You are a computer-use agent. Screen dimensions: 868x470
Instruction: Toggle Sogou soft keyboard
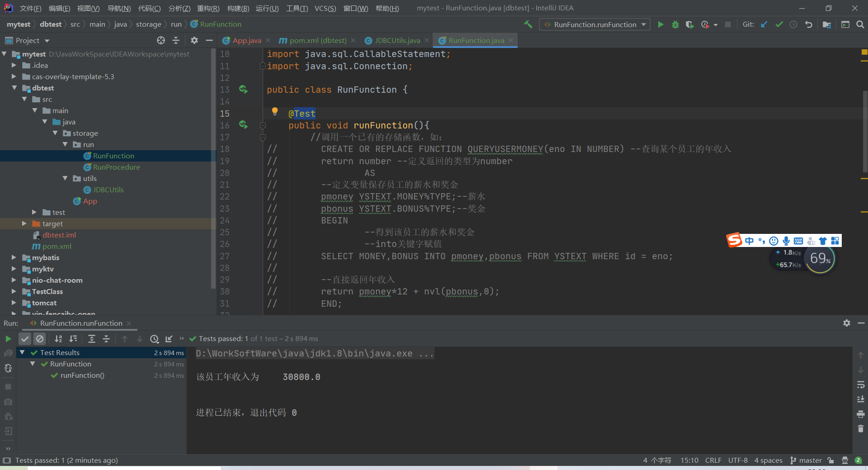click(x=798, y=241)
